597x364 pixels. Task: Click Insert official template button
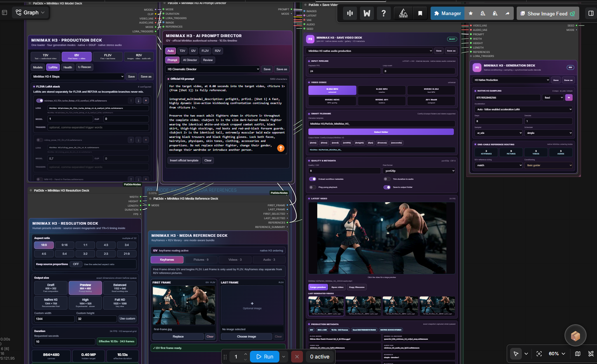pos(184,160)
